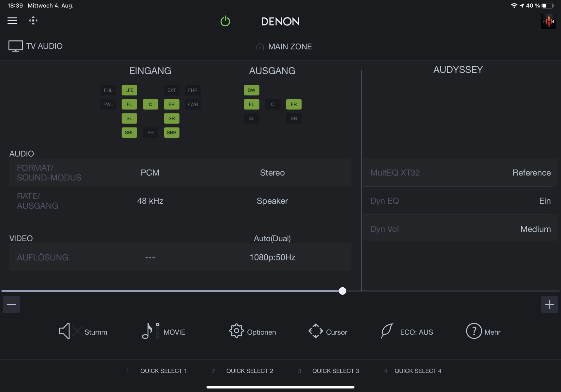The height and width of the screenshot is (392, 561).
Task: Change the MultEQ XT32 Reference setting
Action: coord(460,173)
